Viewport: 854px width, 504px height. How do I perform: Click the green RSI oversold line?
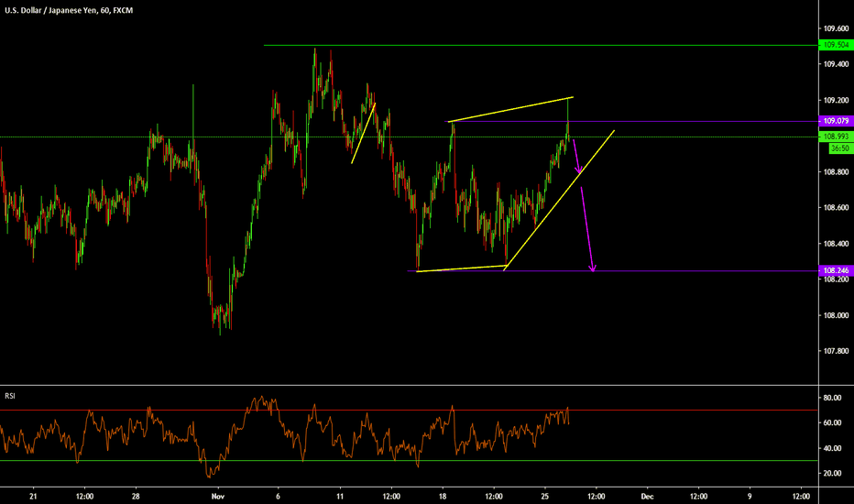tap(367, 461)
